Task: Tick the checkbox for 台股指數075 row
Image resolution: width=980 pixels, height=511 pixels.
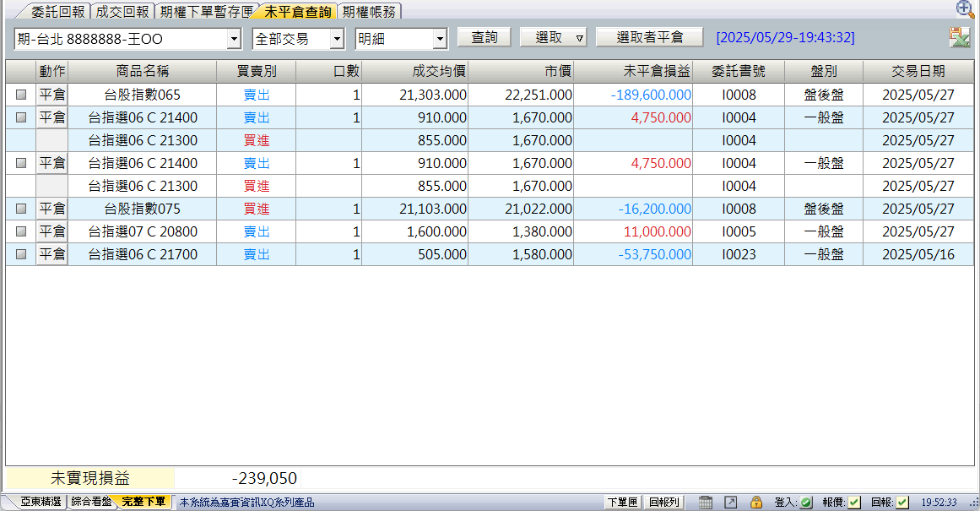Action: pos(21,209)
